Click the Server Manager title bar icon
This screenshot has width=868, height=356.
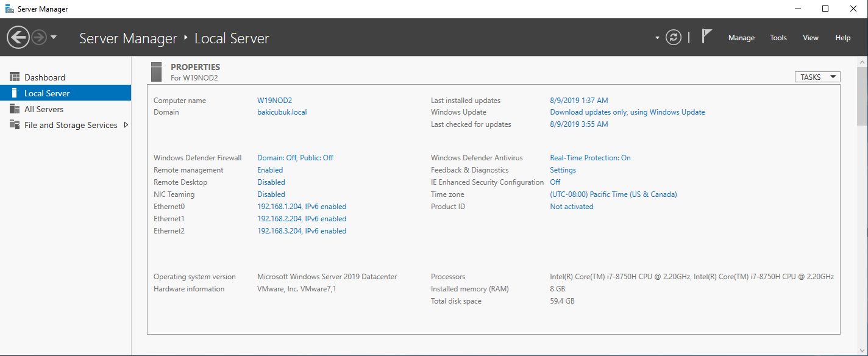(x=10, y=9)
